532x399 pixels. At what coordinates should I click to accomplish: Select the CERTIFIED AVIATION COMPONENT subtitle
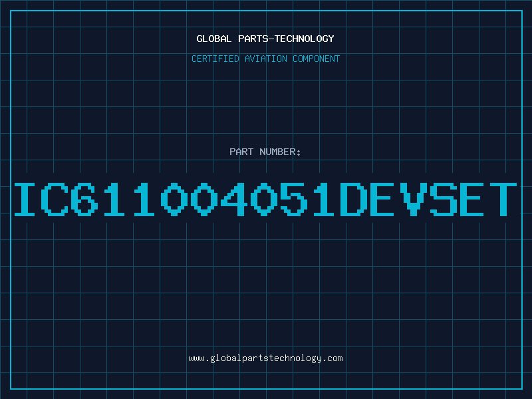[265, 59]
